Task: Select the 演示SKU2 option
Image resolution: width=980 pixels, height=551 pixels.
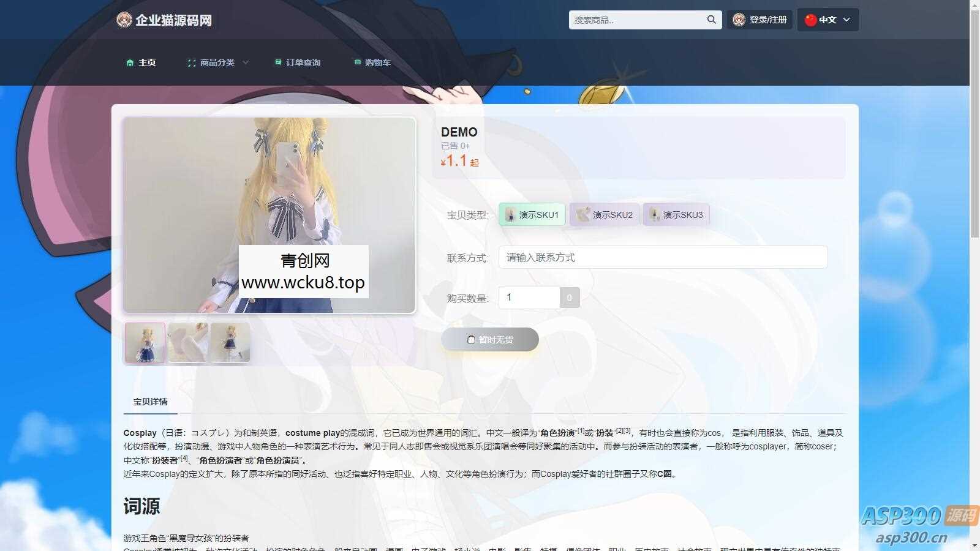Action: point(604,214)
